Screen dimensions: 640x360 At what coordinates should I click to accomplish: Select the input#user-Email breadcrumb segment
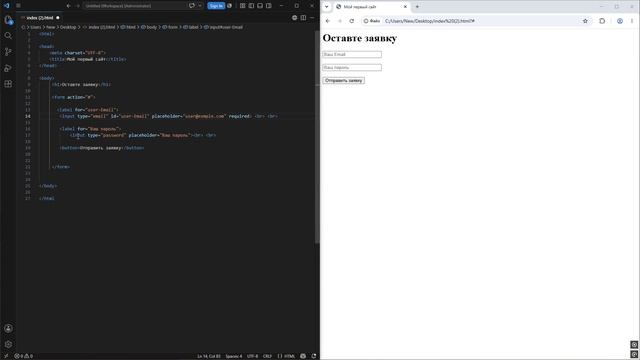[x=223, y=27]
